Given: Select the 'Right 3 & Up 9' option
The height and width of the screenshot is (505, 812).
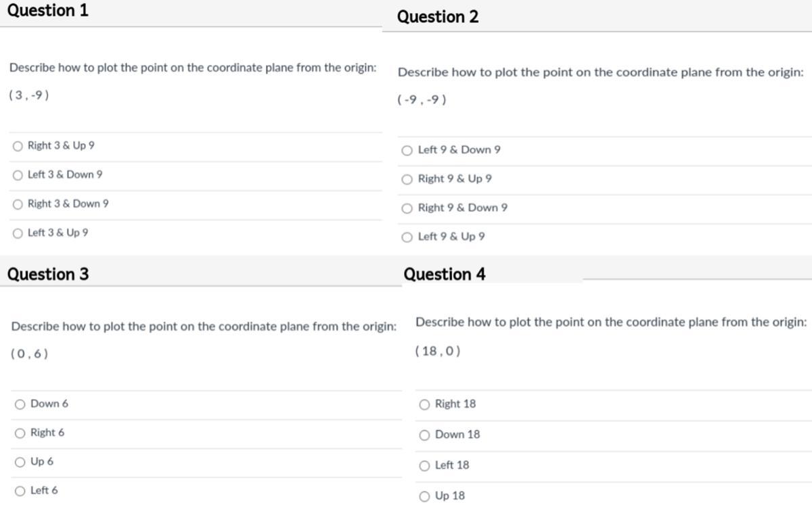Looking at the screenshot, I should [18, 146].
